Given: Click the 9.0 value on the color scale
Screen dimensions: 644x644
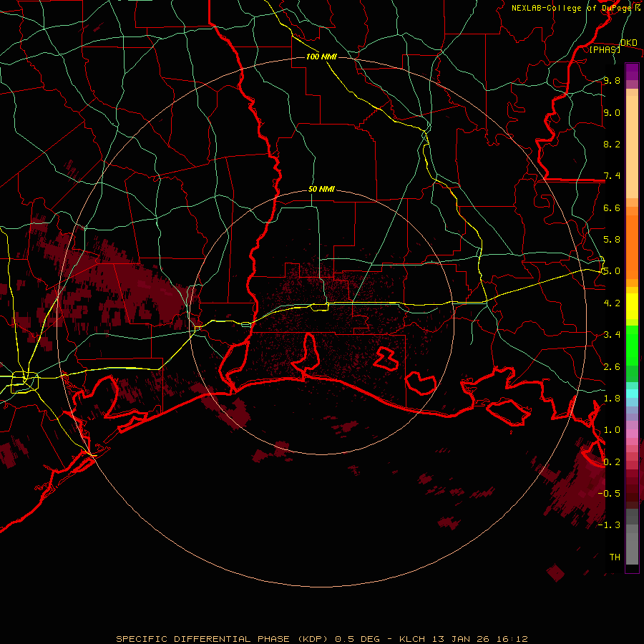Looking at the screenshot, I should point(612,112).
